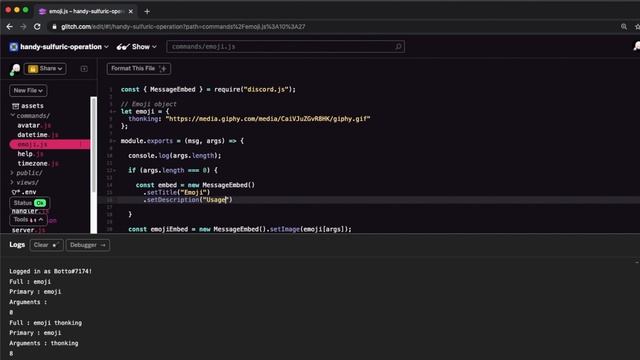
Task: Reload the page with the refresh icon
Action: pyautogui.click(x=37, y=27)
